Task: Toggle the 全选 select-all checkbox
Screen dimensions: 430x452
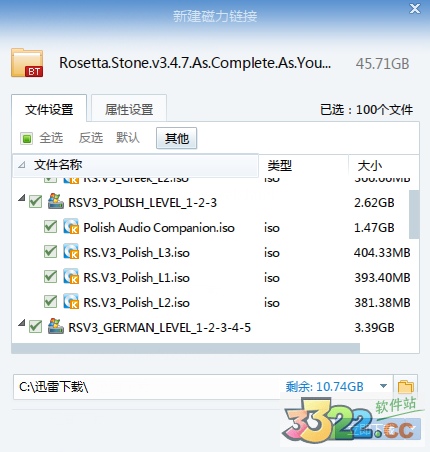Action: [x=26, y=138]
